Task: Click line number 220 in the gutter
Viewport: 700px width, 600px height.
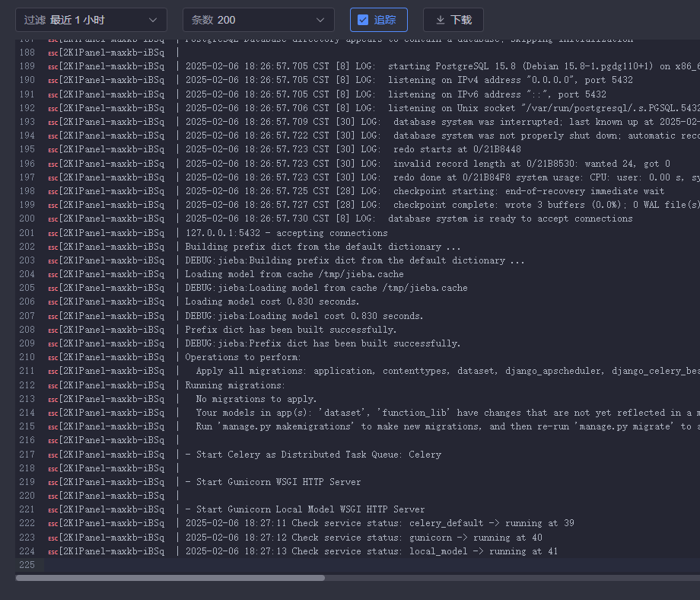Action: pyautogui.click(x=27, y=496)
